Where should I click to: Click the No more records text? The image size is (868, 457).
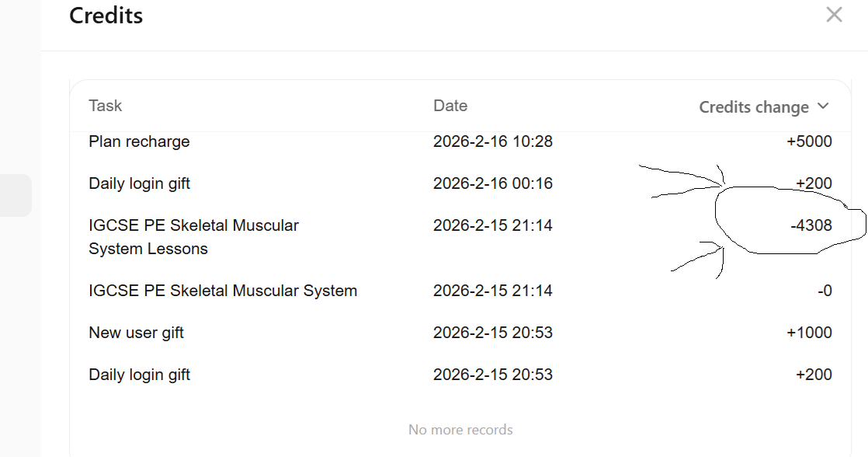click(460, 429)
